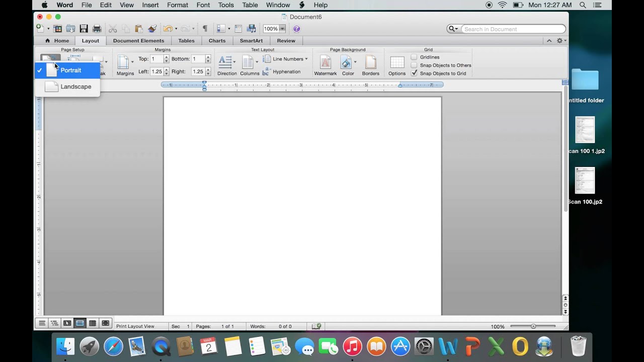
Task: Click the Left margin input field
Action: pos(156,72)
